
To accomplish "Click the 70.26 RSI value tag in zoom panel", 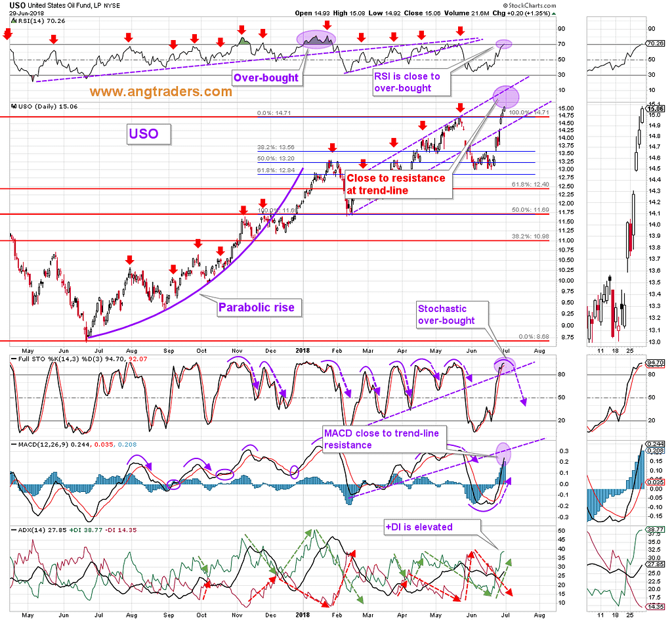I will pos(656,44).
